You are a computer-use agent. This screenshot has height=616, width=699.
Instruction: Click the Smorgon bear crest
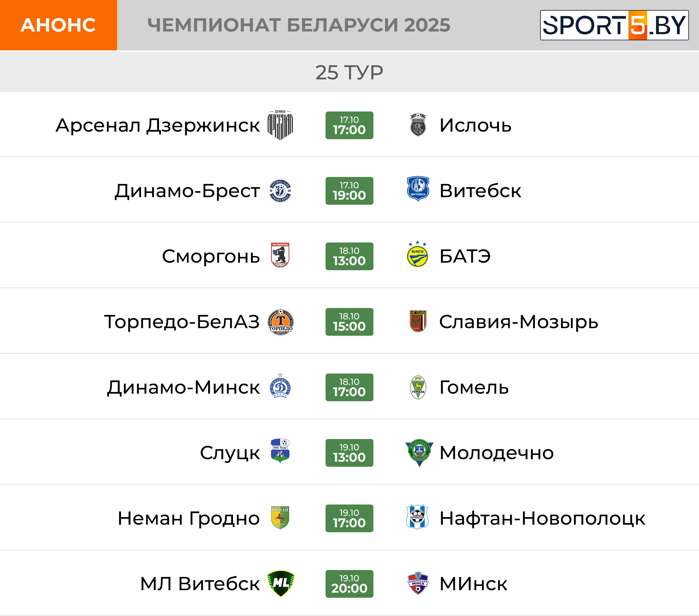(x=280, y=255)
